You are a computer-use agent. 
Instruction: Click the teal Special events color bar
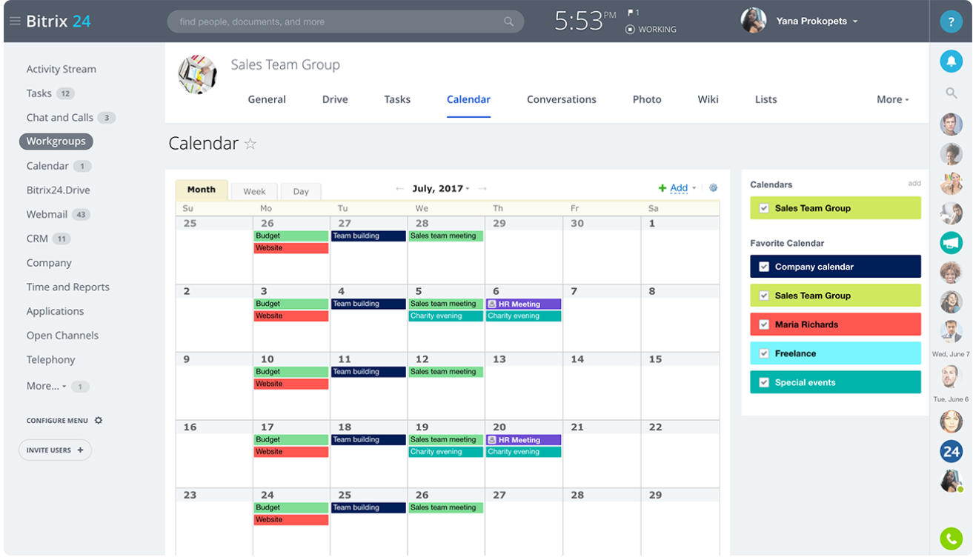pyautogui.click(x=835, y=382)
